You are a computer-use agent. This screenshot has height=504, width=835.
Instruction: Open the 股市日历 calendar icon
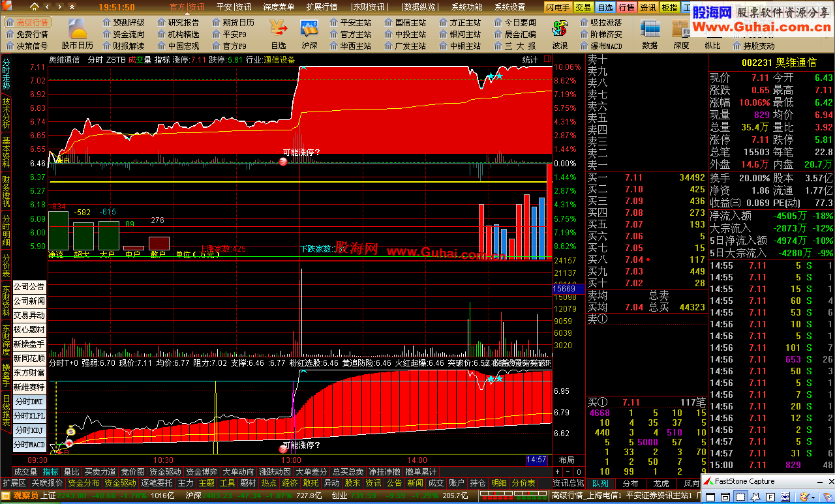point(78,34)
